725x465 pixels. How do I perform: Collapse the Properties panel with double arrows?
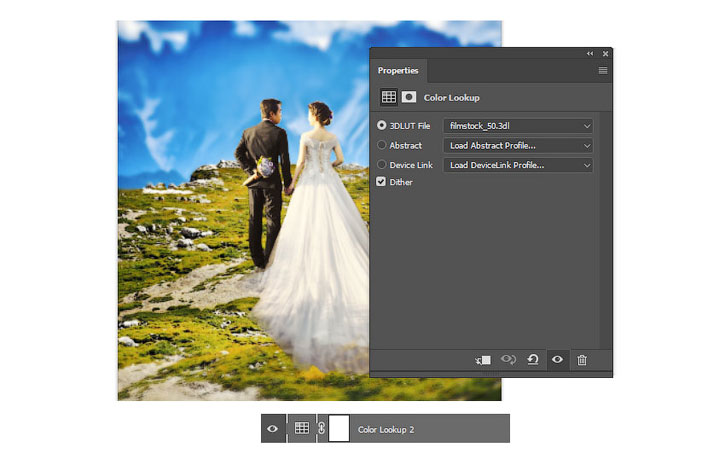pos(590,54)
